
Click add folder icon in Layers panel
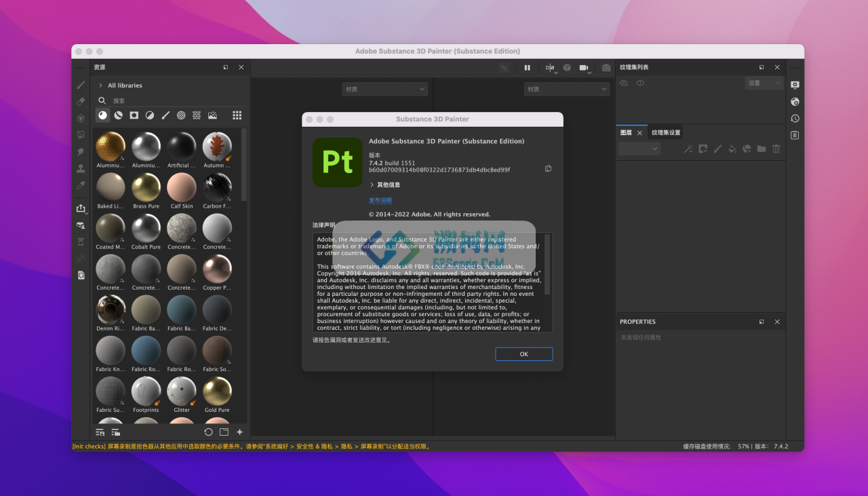(762, 149)
